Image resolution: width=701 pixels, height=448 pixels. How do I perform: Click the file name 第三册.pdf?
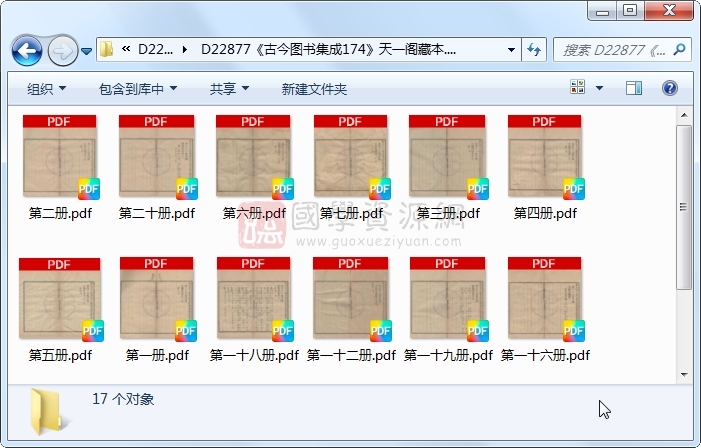pyautogui.click(x=448, y=213)
